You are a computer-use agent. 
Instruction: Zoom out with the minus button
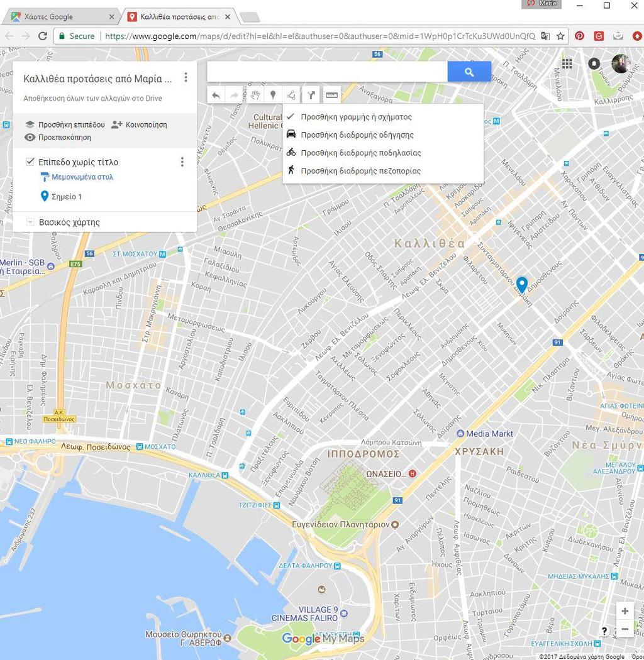tap(625, 629)
